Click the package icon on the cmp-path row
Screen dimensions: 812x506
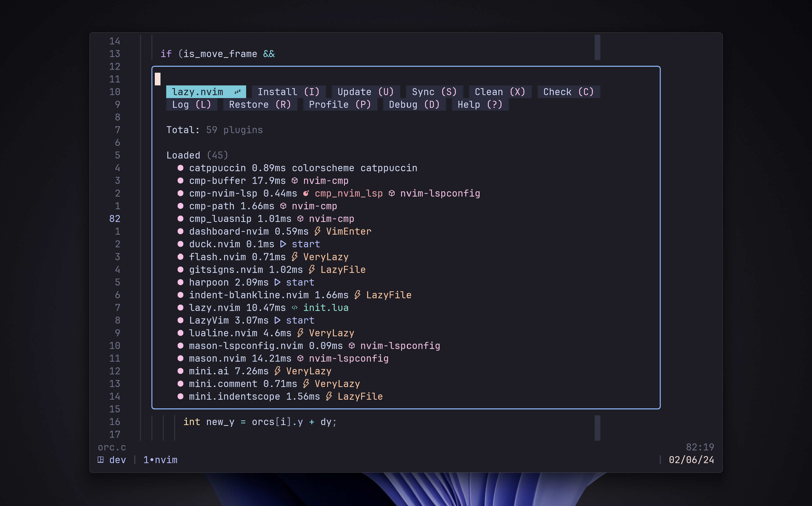pos(283,206)
